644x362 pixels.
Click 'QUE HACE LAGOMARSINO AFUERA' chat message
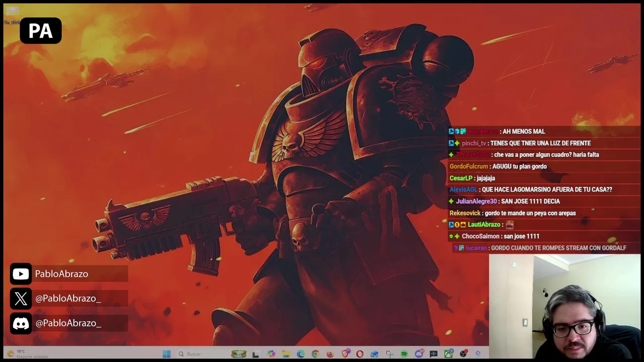(546, 190)
